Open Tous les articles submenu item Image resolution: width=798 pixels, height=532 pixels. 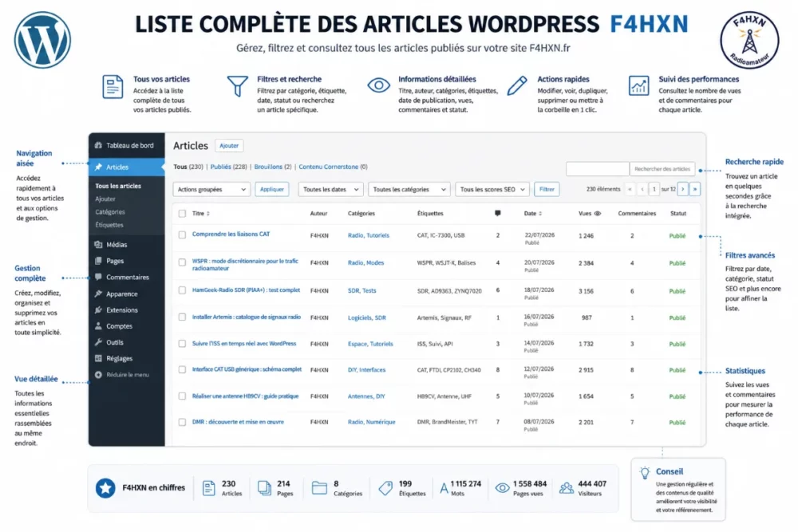coord(118,186)
